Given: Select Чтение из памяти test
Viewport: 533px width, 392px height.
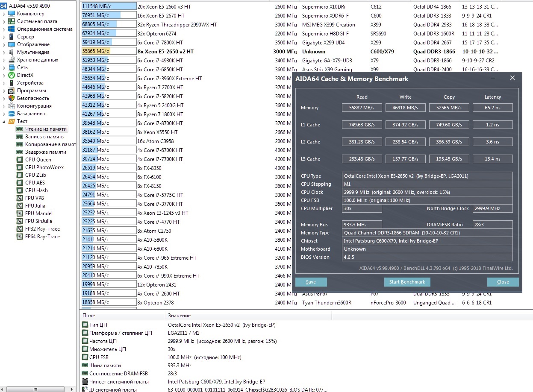Looking at the screenshot, I should click(46, 129).
